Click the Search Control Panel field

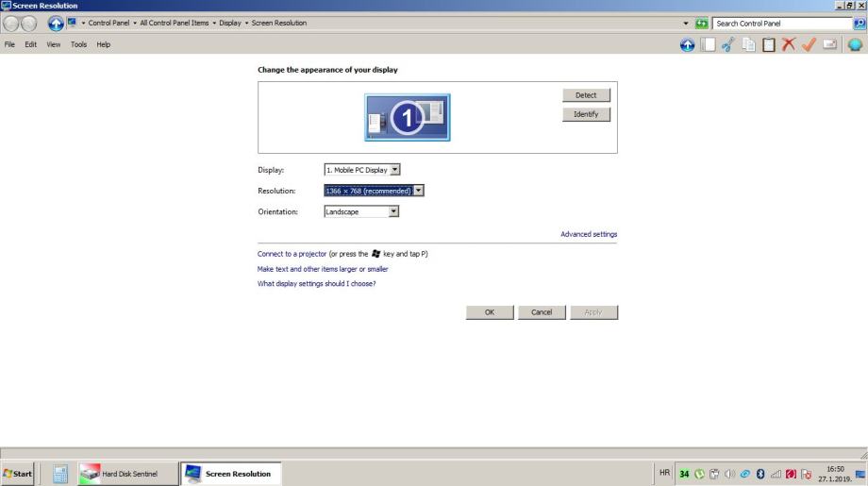coord(781,24)
